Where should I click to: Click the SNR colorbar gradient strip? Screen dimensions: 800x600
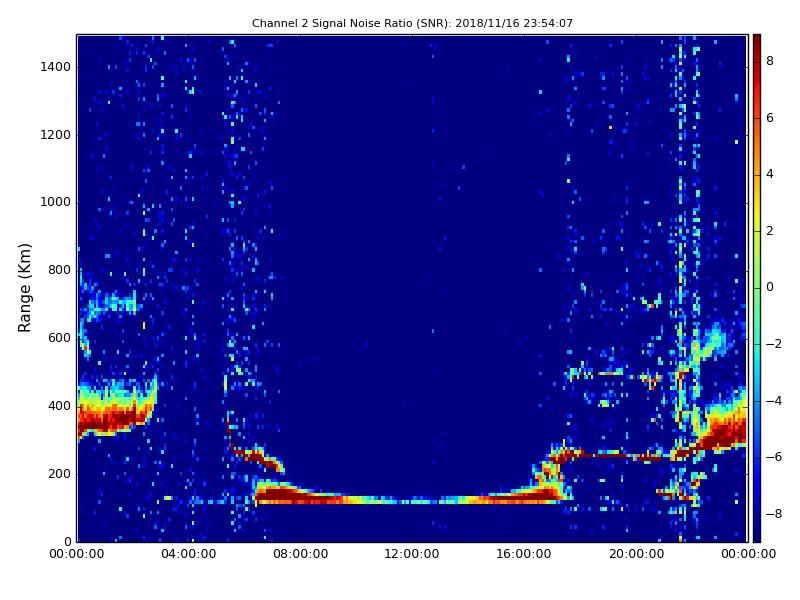(x=757, y=288)
